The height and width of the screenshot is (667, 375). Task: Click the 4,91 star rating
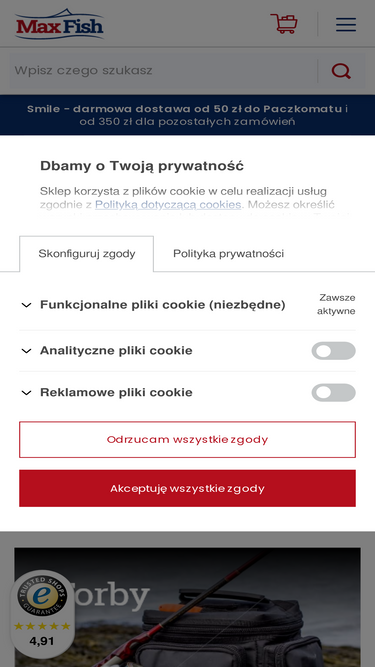[x=42, y=634]
